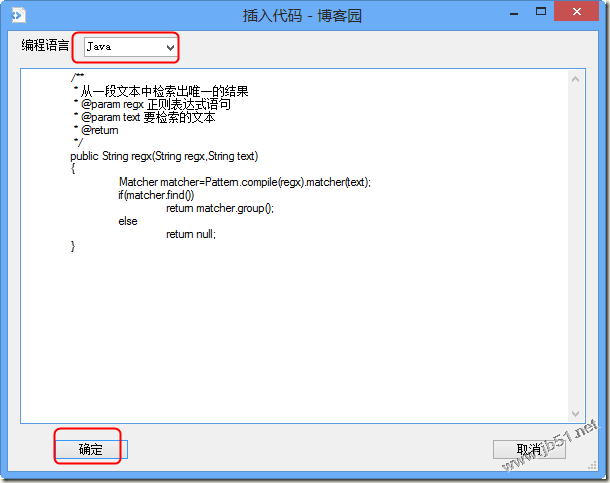This screenshot has width=610, height=483.
Task: Close the 插入代码 dialog with the red X
Action: [577, 11]
